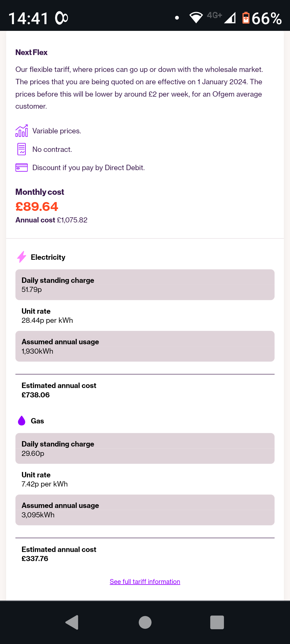Select the £89.64 monthly cost amount

37,206
